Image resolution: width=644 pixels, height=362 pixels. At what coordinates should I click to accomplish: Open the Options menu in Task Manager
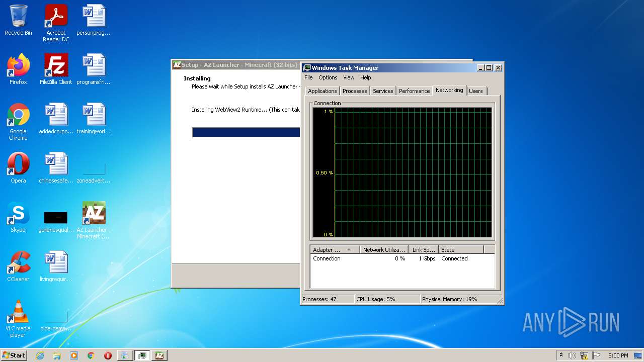328,77
